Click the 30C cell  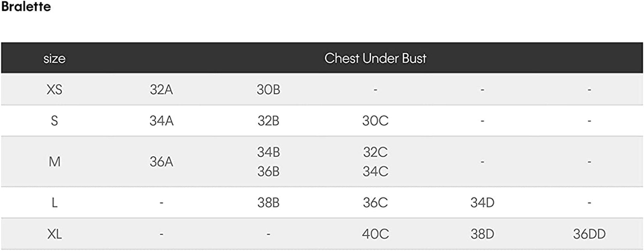375,121
